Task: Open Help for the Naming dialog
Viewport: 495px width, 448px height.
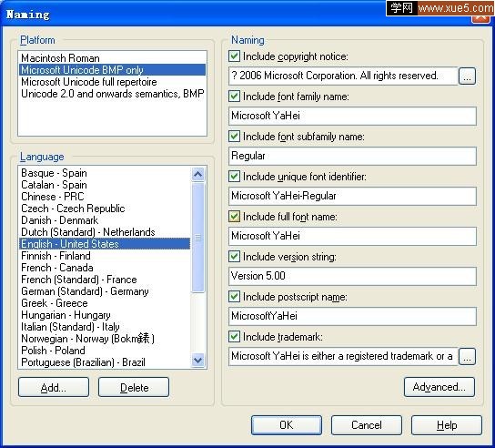Action: 447,425
